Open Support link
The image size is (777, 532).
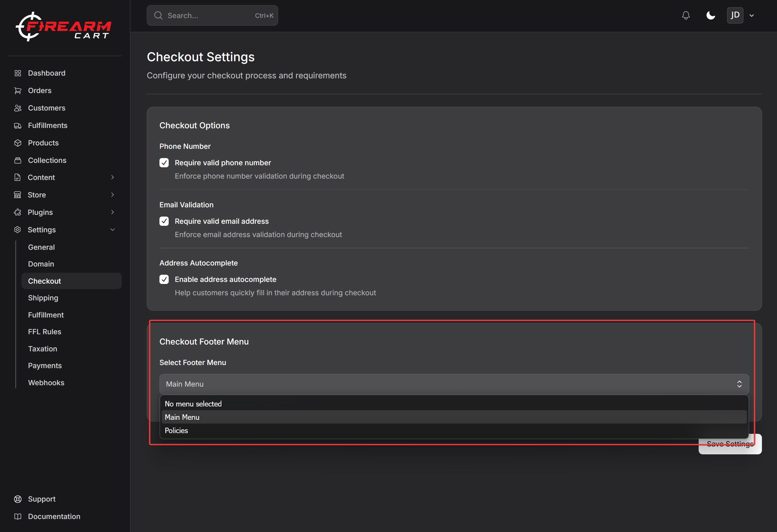(42, 499)
